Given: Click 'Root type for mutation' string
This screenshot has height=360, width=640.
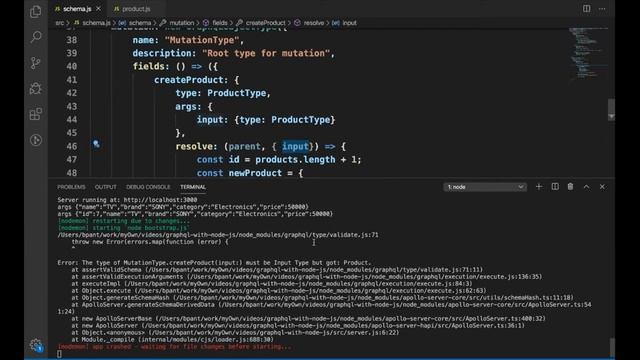Looking at the screenshot, I should 266,53.
